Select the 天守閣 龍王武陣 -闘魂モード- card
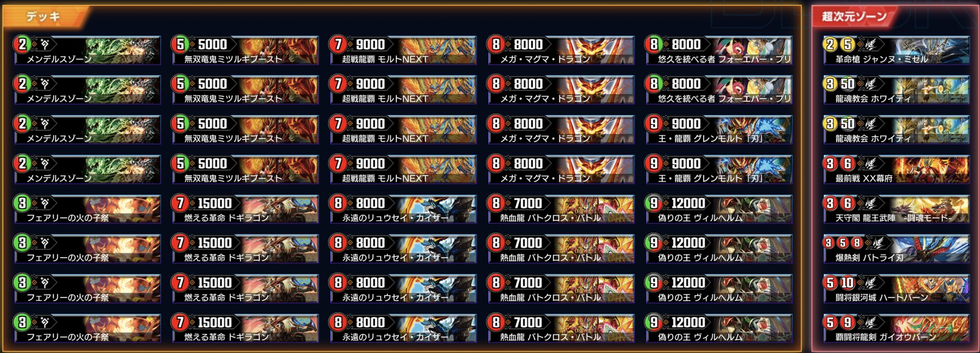This screenshot has height=353, width=980. (896, 209)
